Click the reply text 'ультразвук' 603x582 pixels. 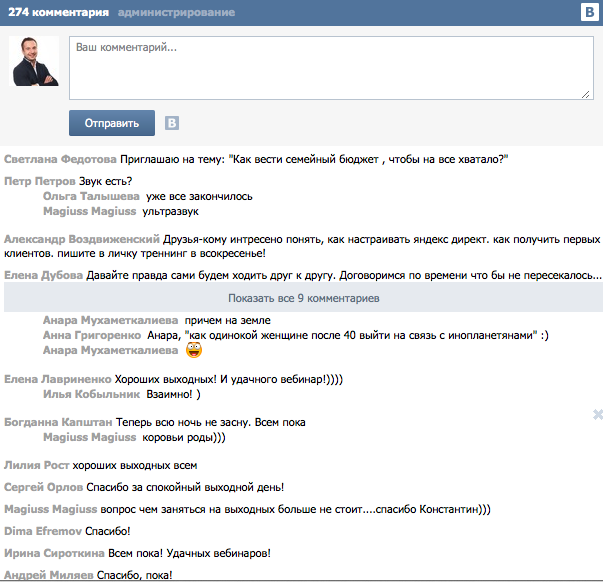(x=170, y=211)
